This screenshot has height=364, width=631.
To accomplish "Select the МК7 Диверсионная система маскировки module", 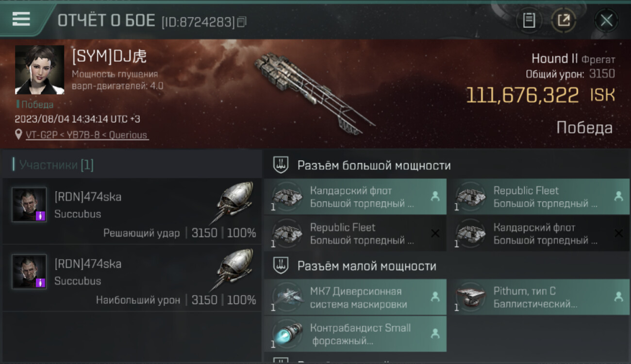I will click(355, 298).
